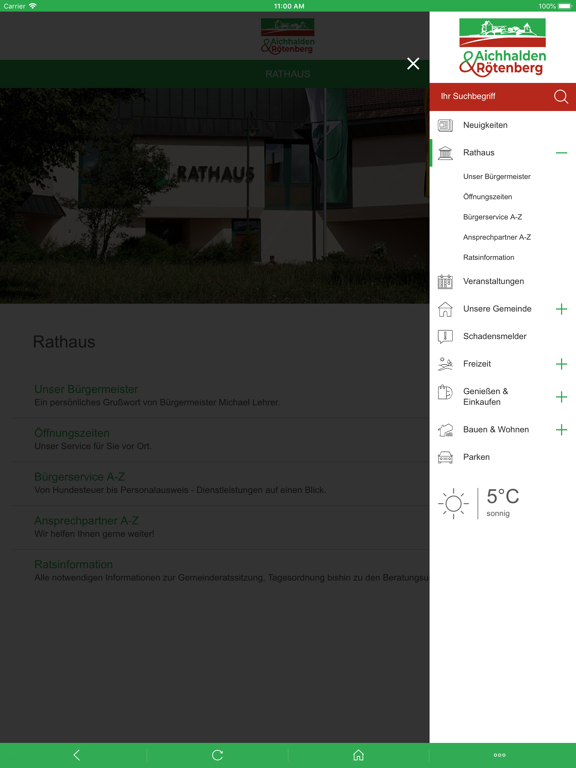Open Unser Bürgermeister link in page
This screenshot has height=768, width=576.
(x=86, y=389)
